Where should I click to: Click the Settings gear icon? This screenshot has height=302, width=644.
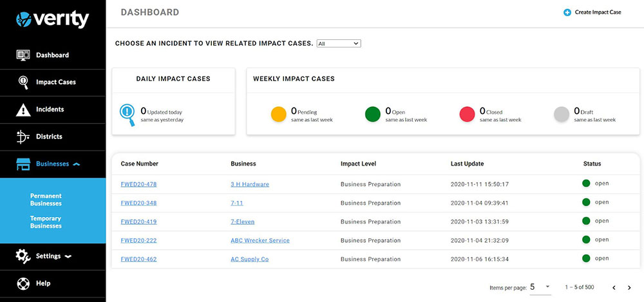pos(23,256)
